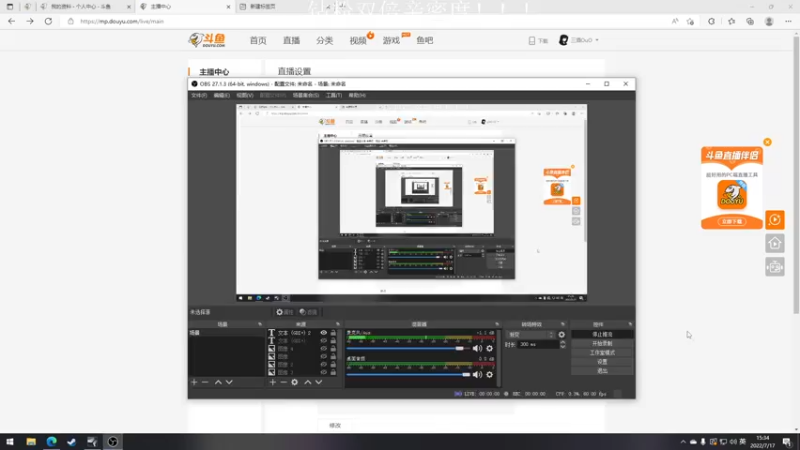
Task: Open the Windows Start menu
Action: [10, 441]
